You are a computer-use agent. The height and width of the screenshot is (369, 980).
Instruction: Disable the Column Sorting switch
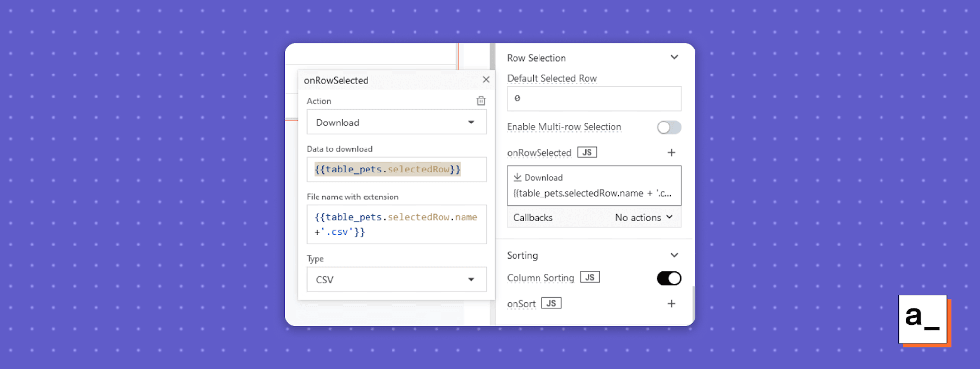coord(669,278)
